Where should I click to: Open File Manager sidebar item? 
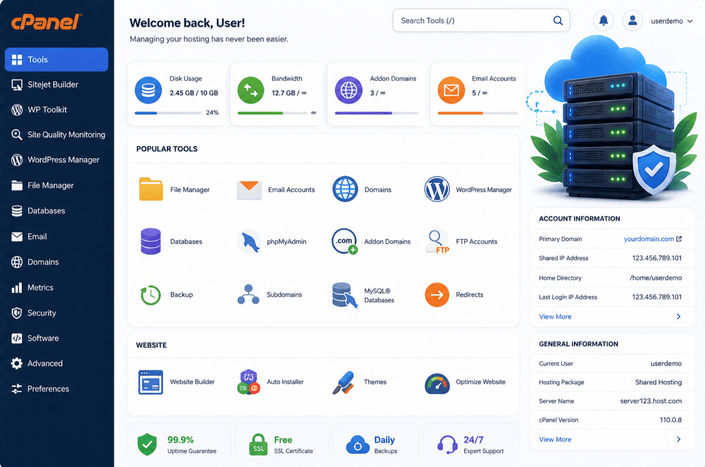point(57,185)
